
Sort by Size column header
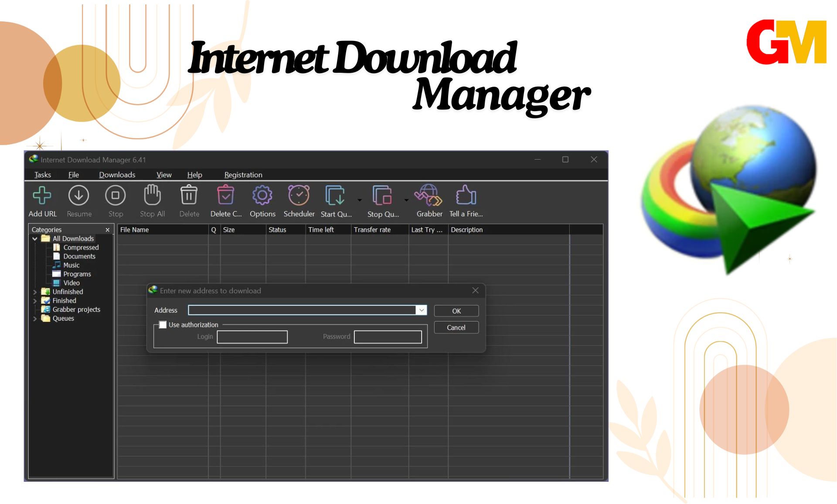click(243, 230)
